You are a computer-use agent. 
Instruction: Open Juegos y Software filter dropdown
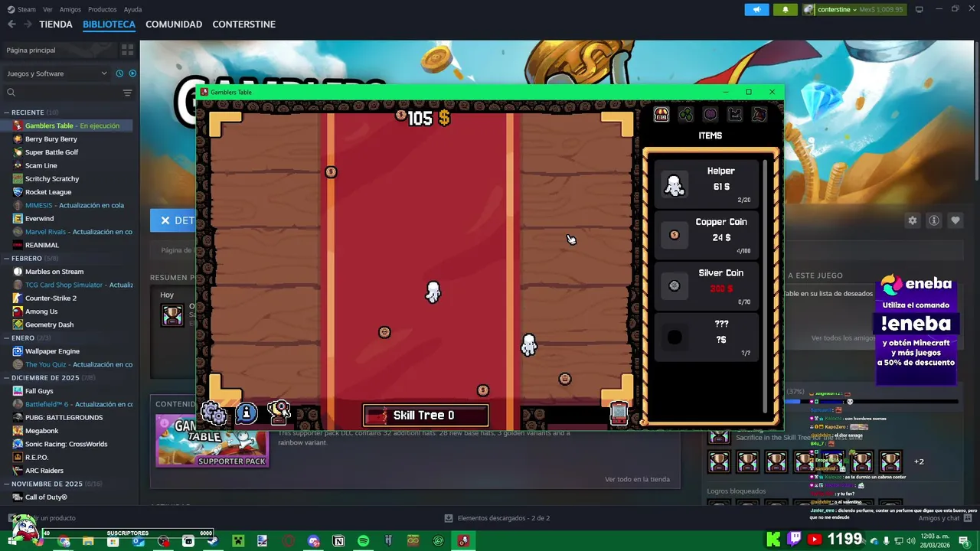tap(57, 73)
